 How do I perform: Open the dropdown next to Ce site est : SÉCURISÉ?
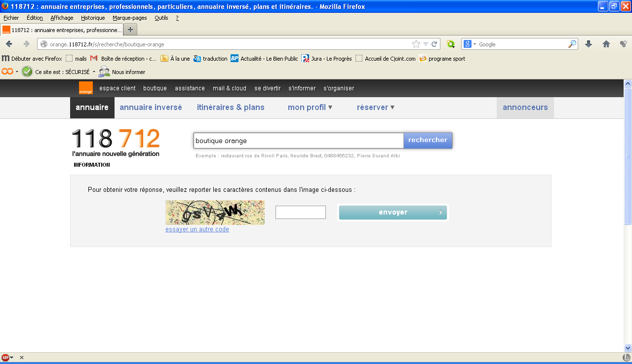coord(94,72)
